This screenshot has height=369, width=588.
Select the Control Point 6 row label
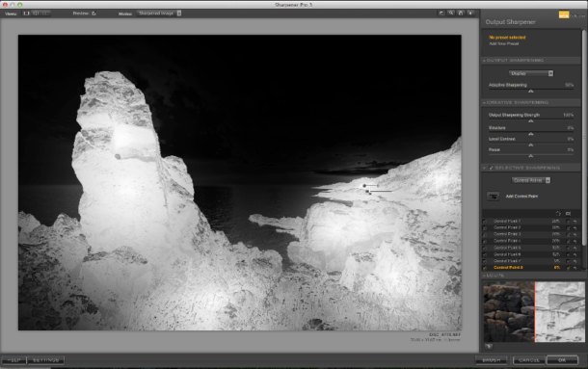click(507, 254)
